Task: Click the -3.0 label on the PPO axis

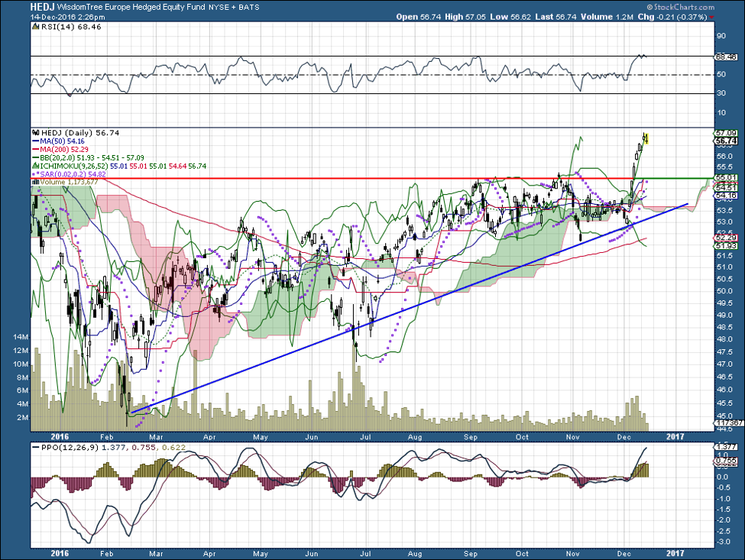Action: (724, 542)
